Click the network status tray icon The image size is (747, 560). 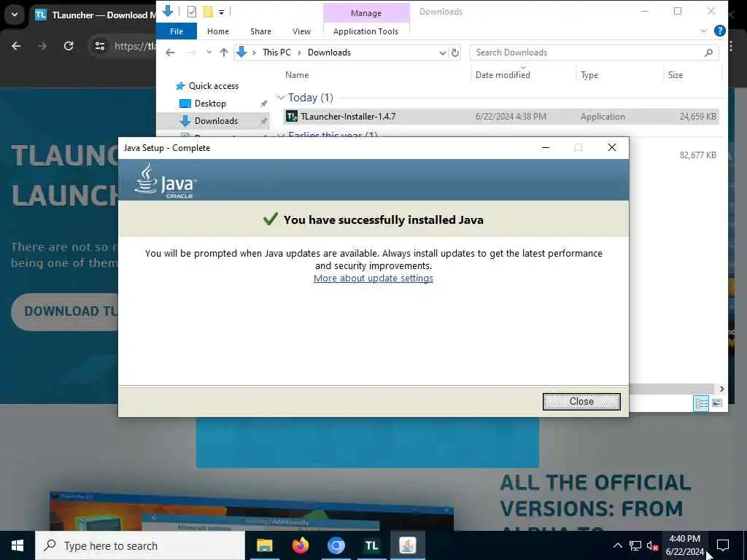click(635, 545)
